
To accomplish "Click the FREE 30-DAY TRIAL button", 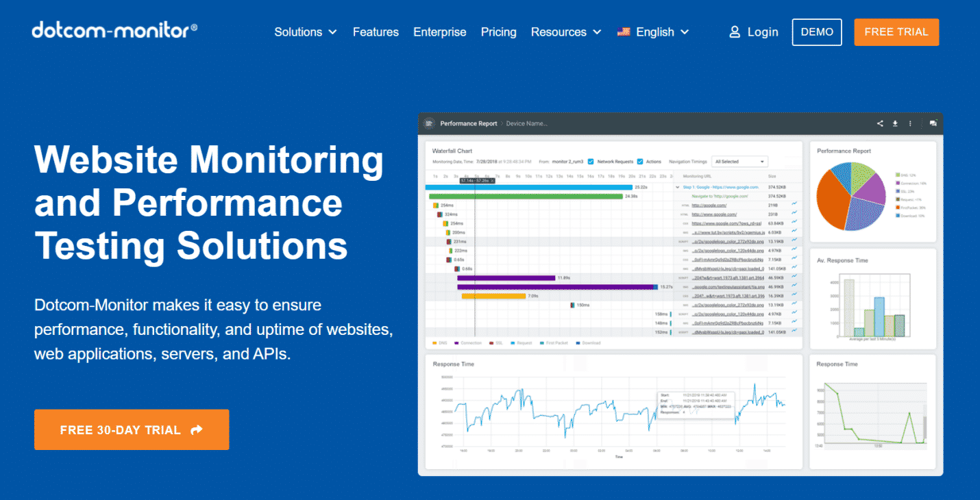I will [x=131, y=429].
